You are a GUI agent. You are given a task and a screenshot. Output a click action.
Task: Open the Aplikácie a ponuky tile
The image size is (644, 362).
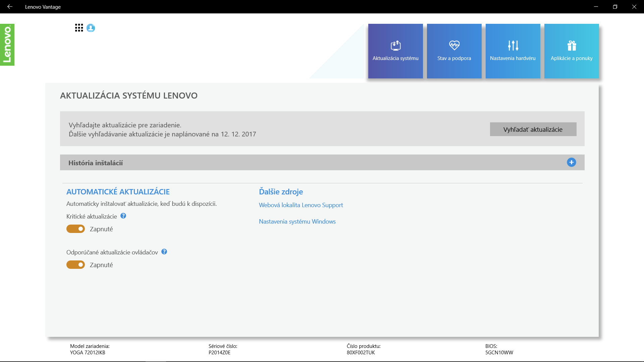tap(572, 51)
